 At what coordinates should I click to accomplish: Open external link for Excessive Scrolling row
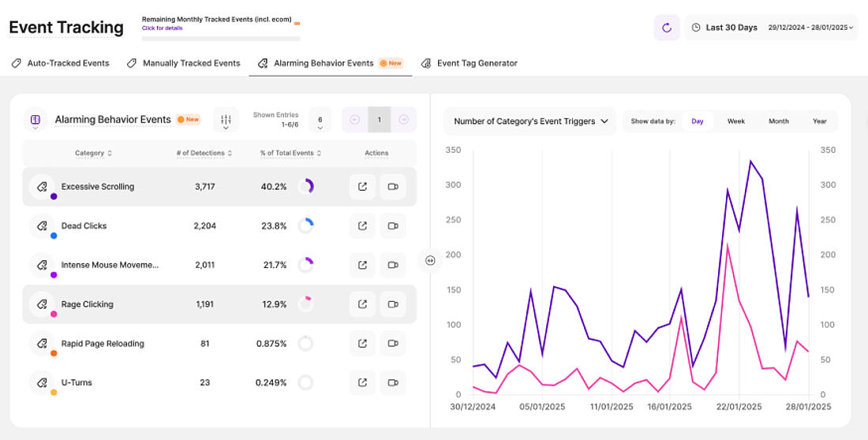(363, 187)
